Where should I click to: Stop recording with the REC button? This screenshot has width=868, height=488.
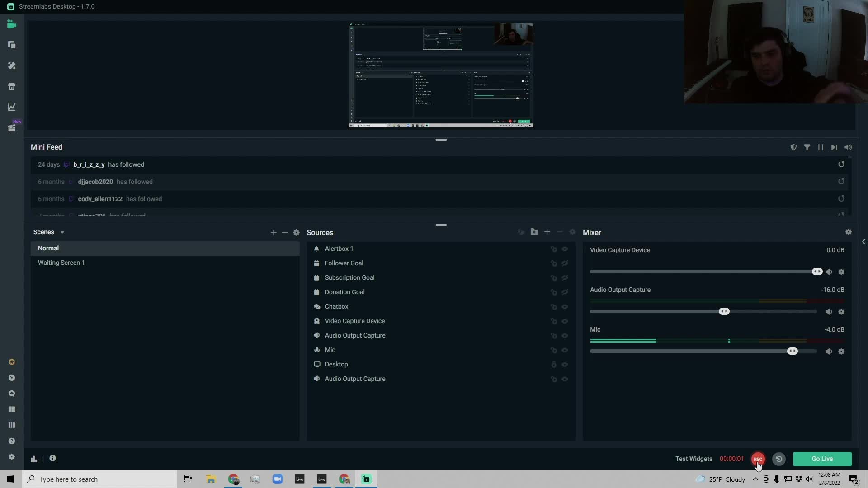tap(758, 459)
